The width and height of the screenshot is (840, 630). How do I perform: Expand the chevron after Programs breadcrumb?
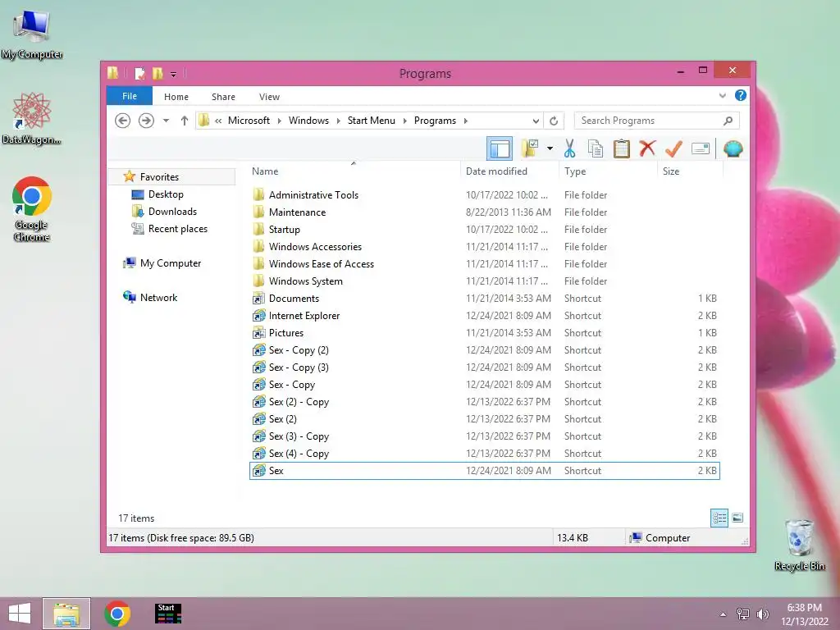pos(466,121)
